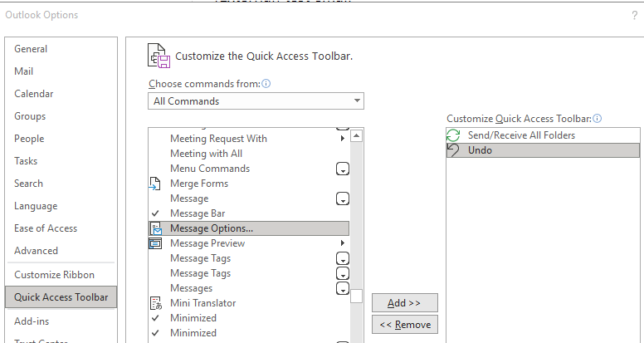Open the Mail options category

[24, 71]
